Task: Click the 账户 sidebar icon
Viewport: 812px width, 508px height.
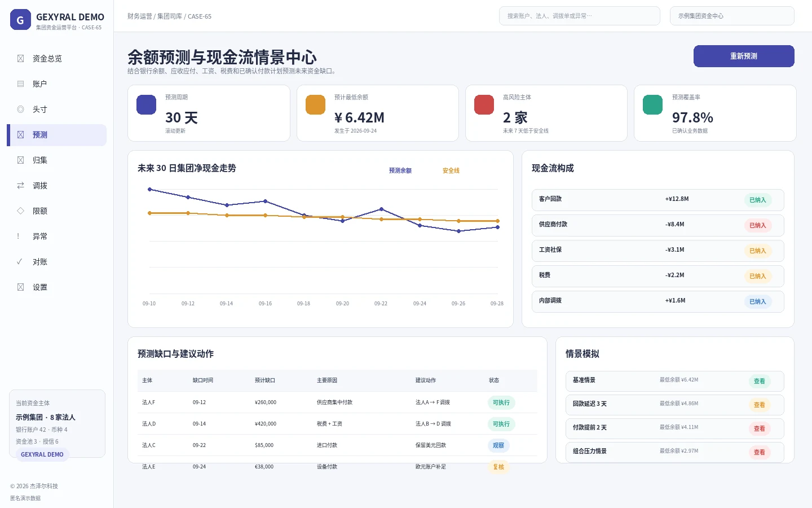Action: point(20,84)
